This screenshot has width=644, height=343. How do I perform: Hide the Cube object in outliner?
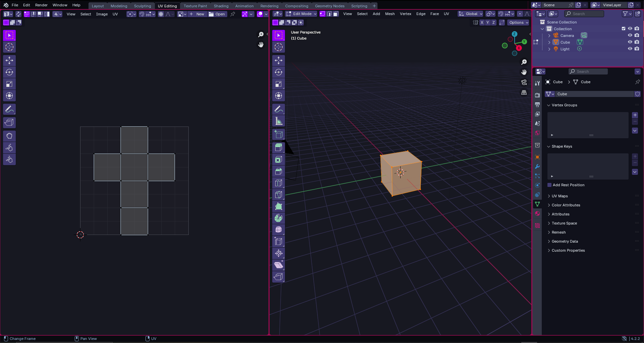630,42
